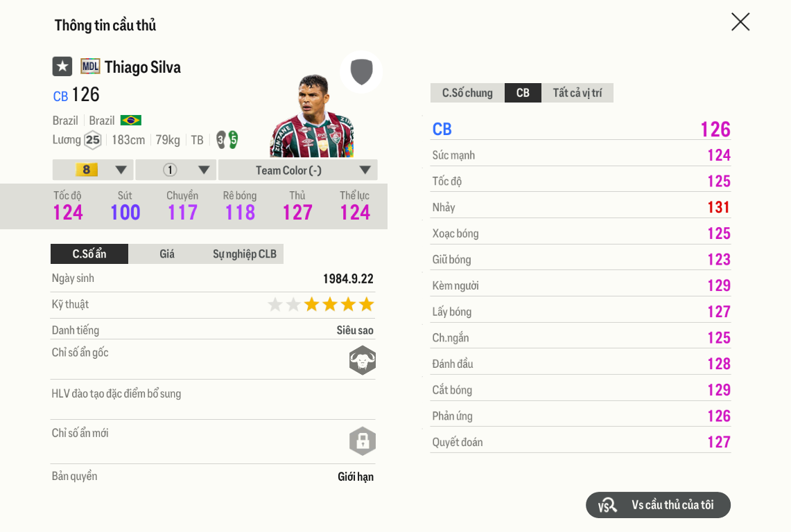
Task: Expand the Team Color (-) dropdown
Action: click(297, 170)
